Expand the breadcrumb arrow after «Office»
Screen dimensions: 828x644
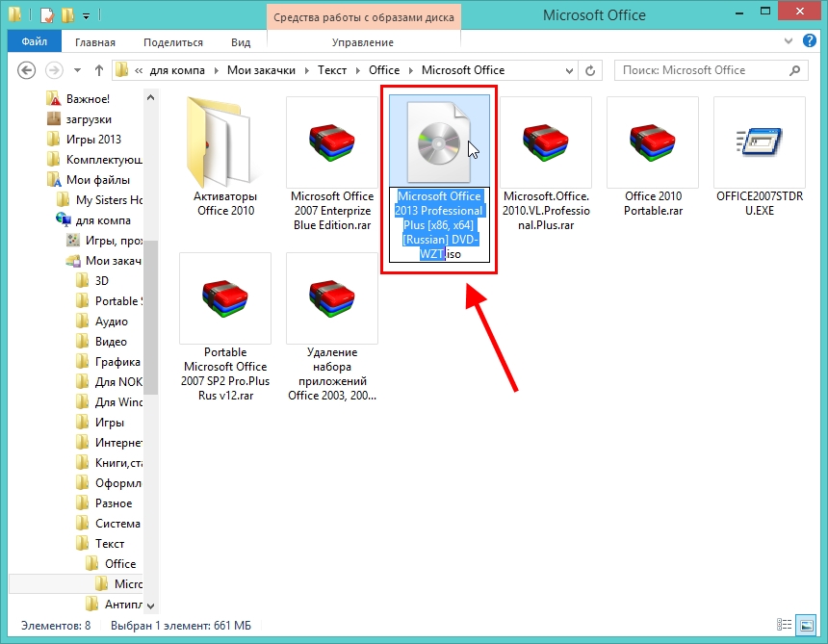point(411,70)
